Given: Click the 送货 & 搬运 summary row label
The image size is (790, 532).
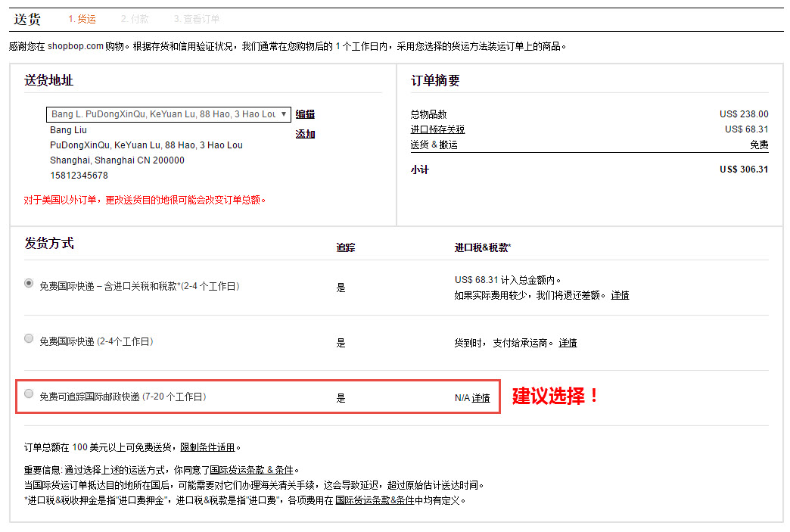Looking at the screenshot, I should click(434, 145).
